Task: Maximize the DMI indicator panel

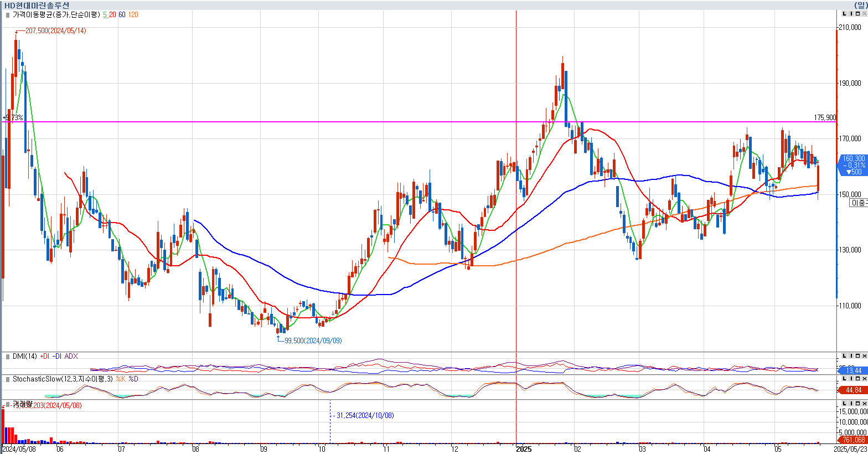Action: [857, 355]
